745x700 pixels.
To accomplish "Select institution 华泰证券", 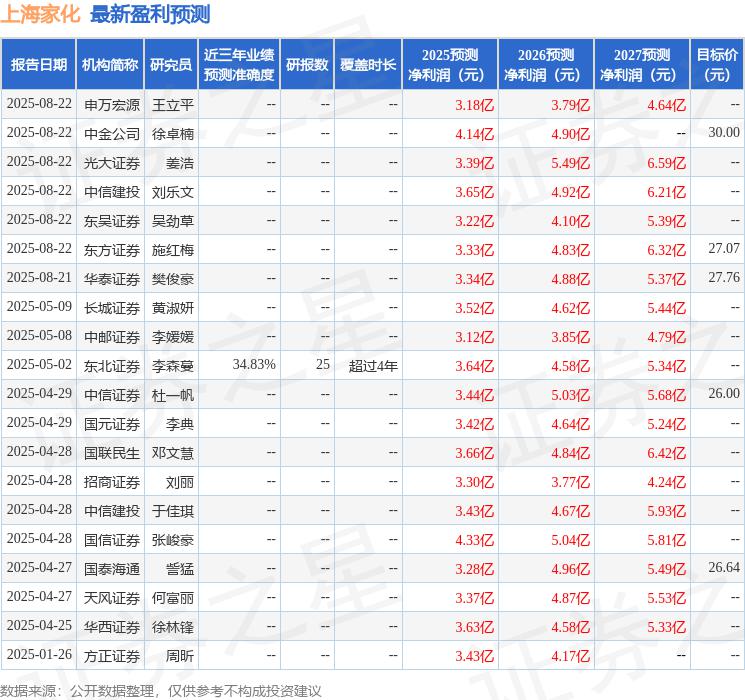I will pyautogui.click(x=112, y=278).
